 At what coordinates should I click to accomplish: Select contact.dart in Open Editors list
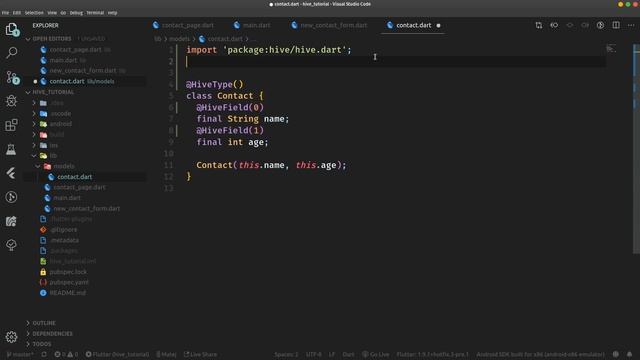(67, 81)
